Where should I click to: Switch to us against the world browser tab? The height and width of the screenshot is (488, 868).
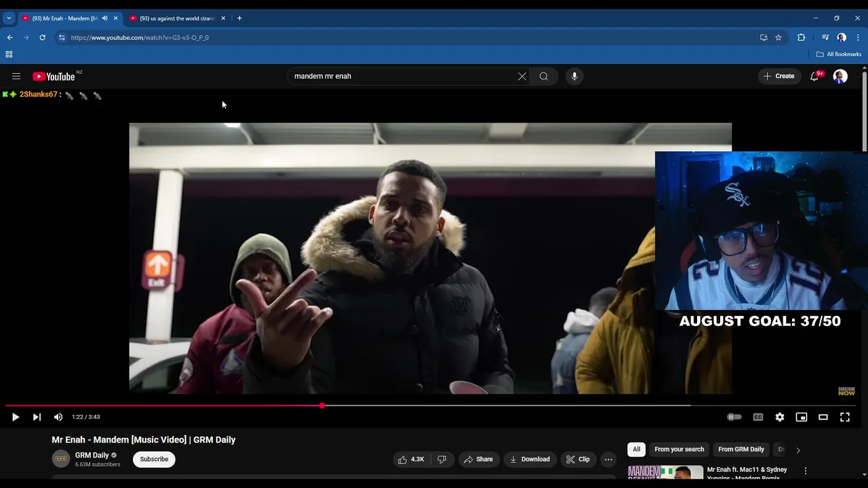pos(177,18)
